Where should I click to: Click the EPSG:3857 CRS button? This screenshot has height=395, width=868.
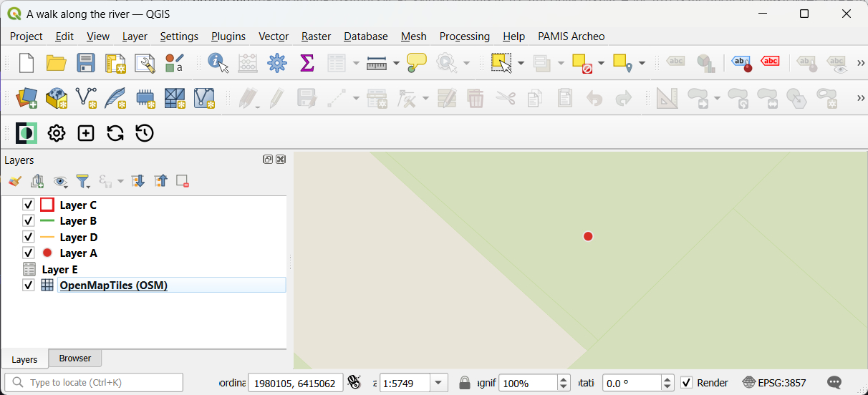tap(774, 383)
